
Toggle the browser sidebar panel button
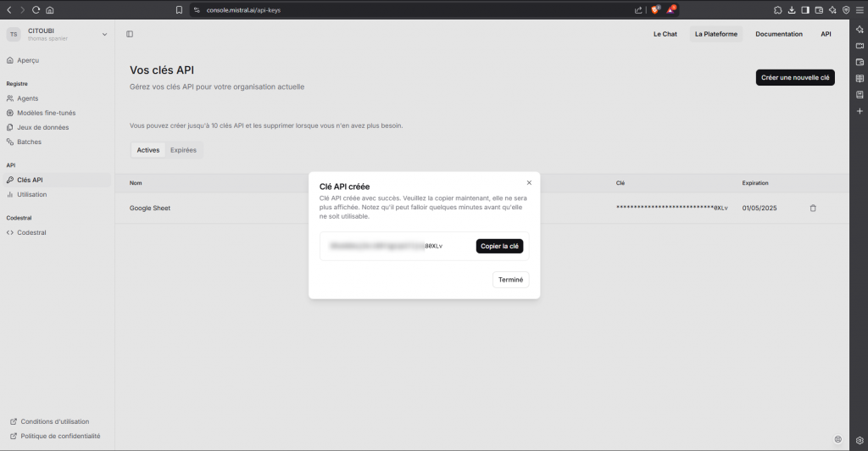(x=805, y=10)
